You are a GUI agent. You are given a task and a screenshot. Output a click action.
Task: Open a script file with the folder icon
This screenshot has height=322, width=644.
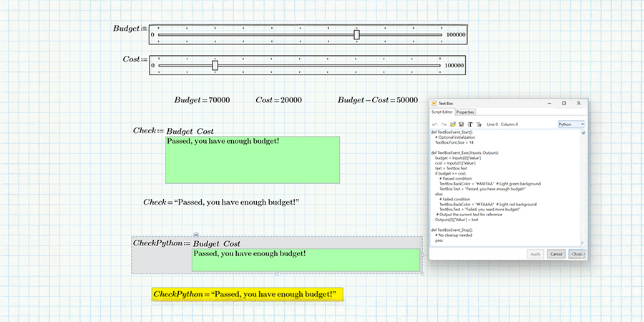(x=452, y=124)
